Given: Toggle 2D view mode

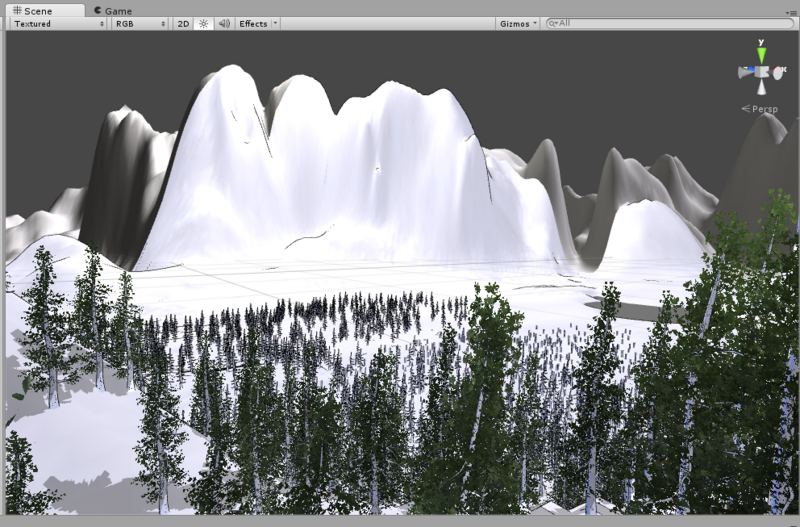Looking at the screenshot, I should (x=183, y=23).
